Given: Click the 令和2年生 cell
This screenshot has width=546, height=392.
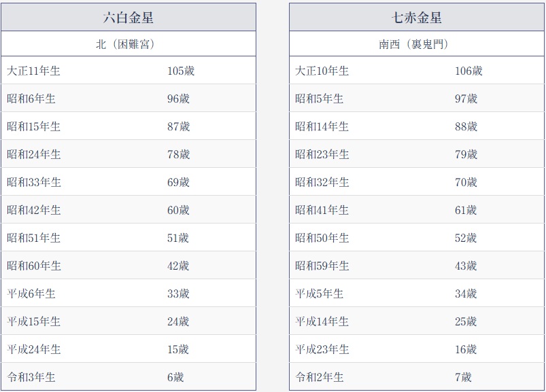Looking at the screenshot, I should [319, 377].
